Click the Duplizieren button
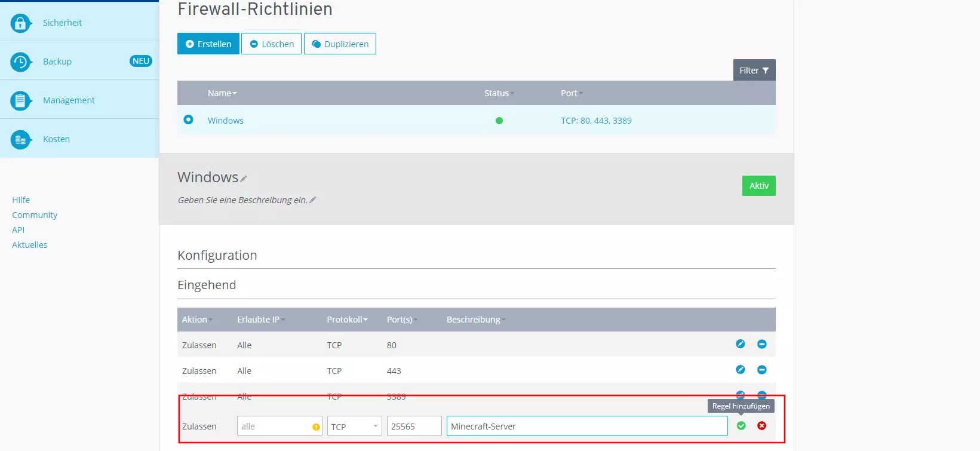 click(340, 44)
